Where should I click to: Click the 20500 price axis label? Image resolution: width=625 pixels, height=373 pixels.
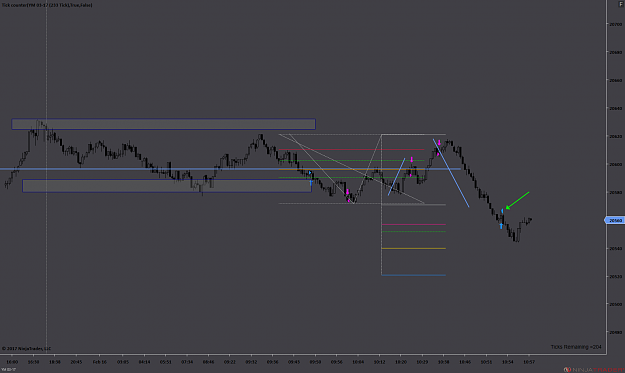[x=615, y=304]
